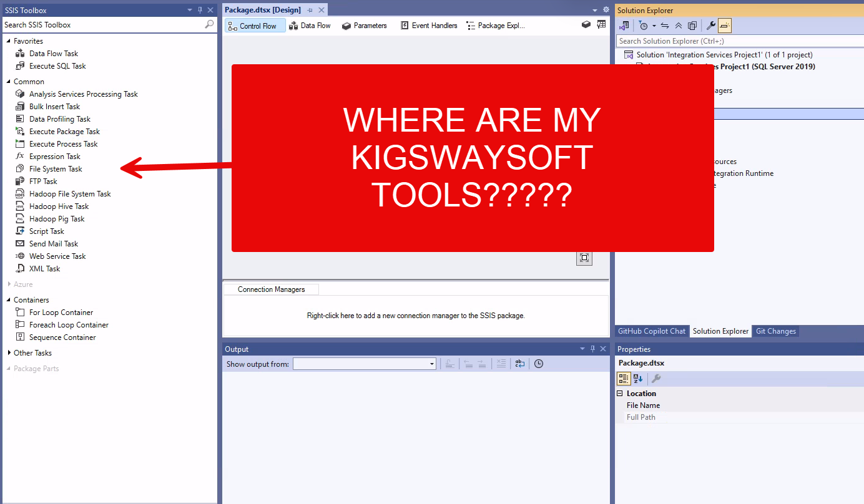Viewport: 864px width, 504px height.
Task: Open pending changes filter dropdown arrow
Action: click(x=654, y=26)
